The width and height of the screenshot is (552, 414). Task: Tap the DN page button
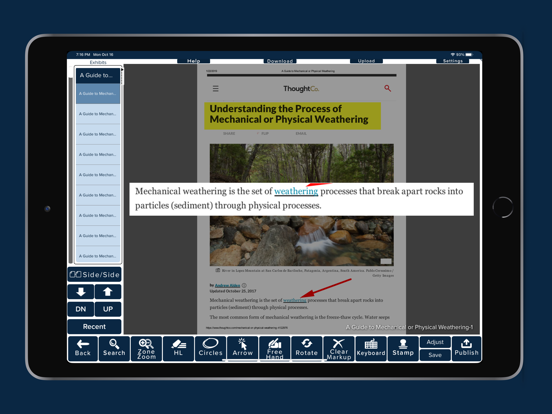(x=81, y=309)
